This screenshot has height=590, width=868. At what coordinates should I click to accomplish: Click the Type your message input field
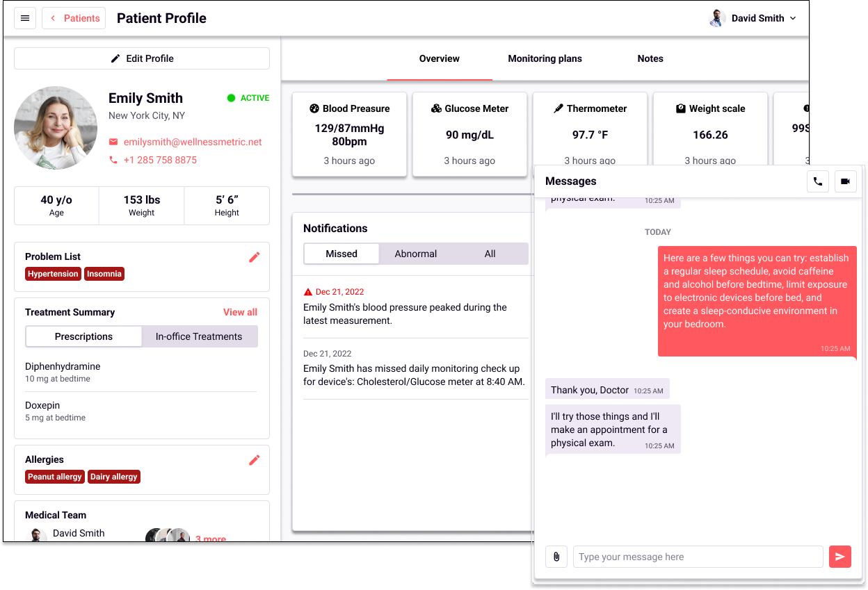coord(698,557)
